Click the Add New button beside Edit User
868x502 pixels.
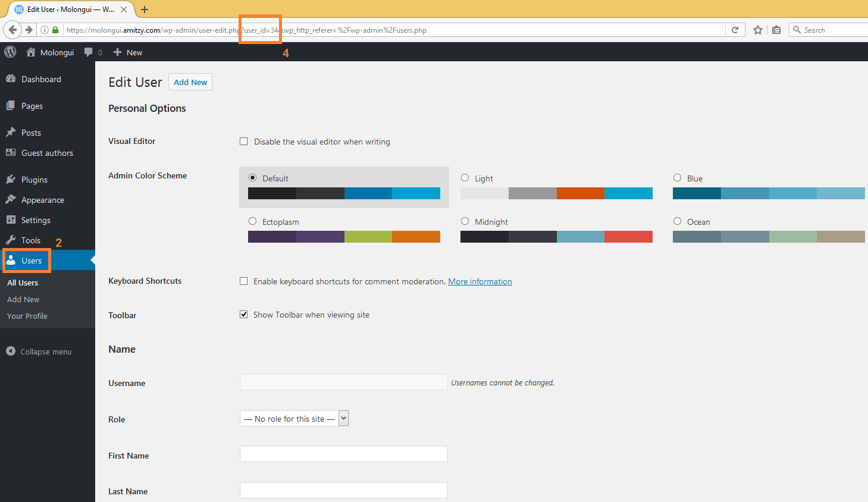click(190, 82)
